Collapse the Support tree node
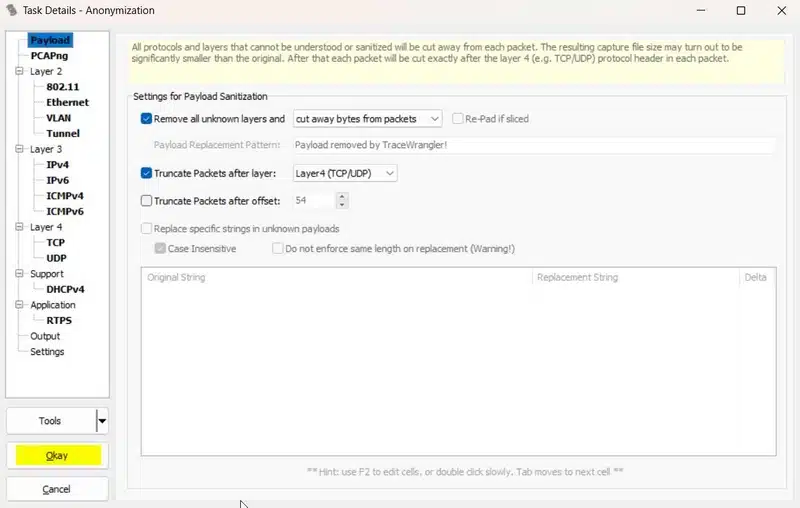800x508 pixels. point(19,273)
